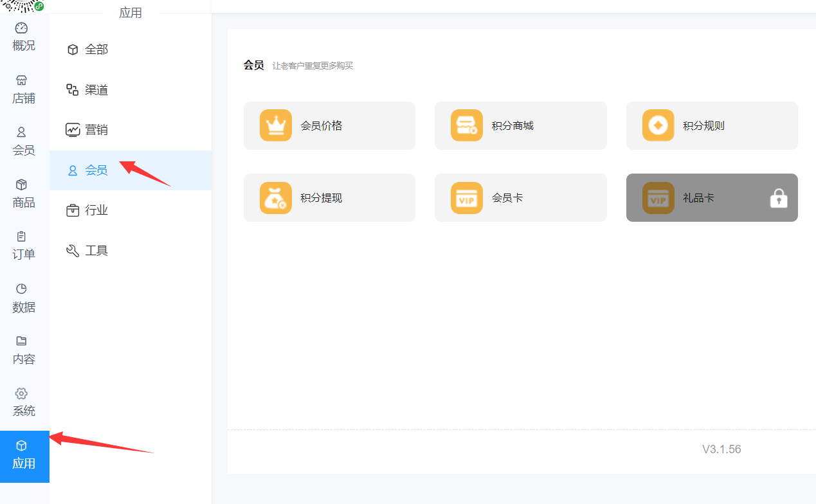The image size is (816, 504).
Task: Click the lock icon on 礼品卡
Action: tap(778, 199)
